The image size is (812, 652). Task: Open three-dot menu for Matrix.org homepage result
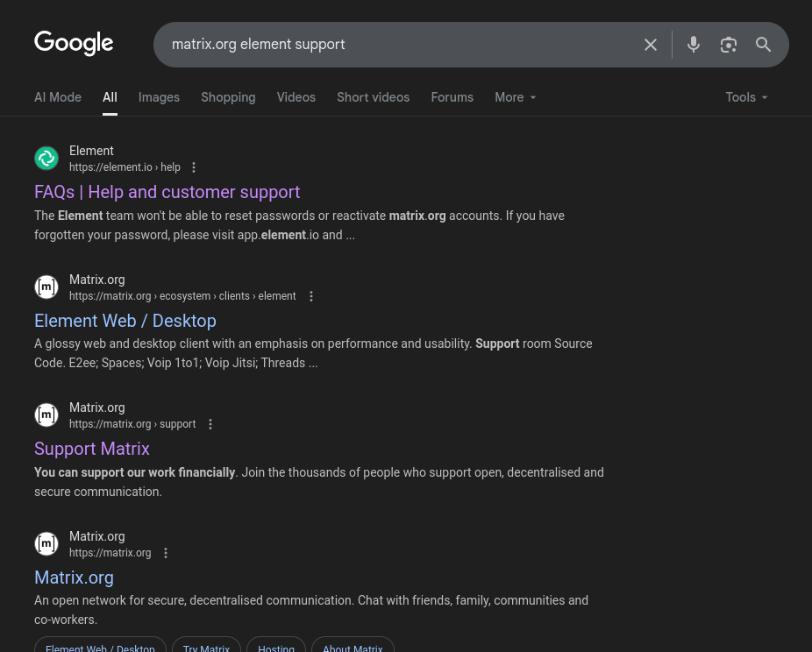(x=166, y=553)
